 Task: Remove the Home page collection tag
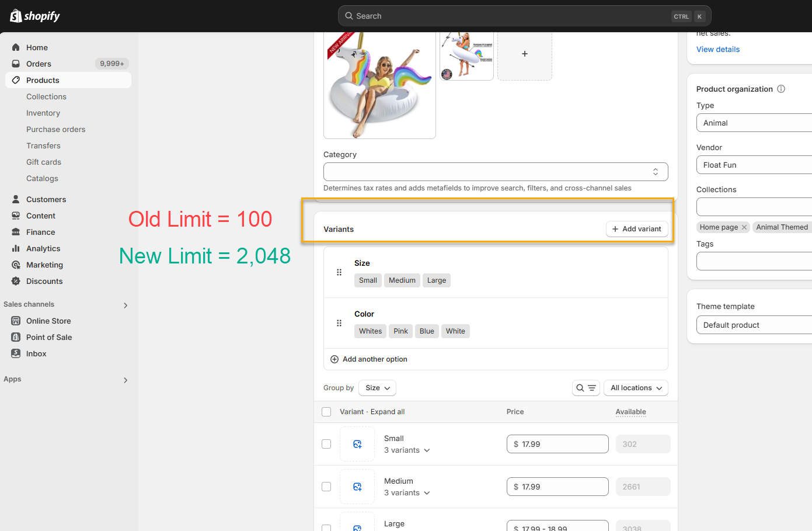pyautogui.click(x=744, y=227)
